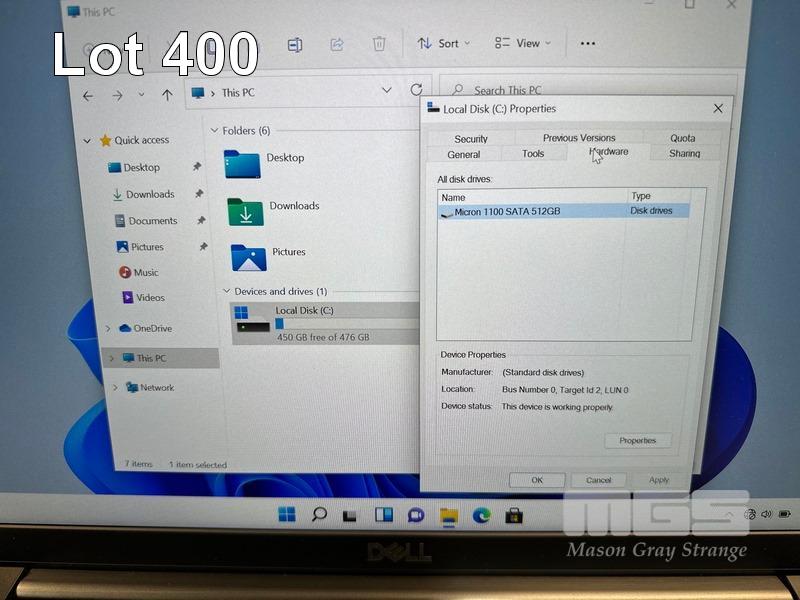Click the Refresh button beside address bar

[x=416, y=91]
